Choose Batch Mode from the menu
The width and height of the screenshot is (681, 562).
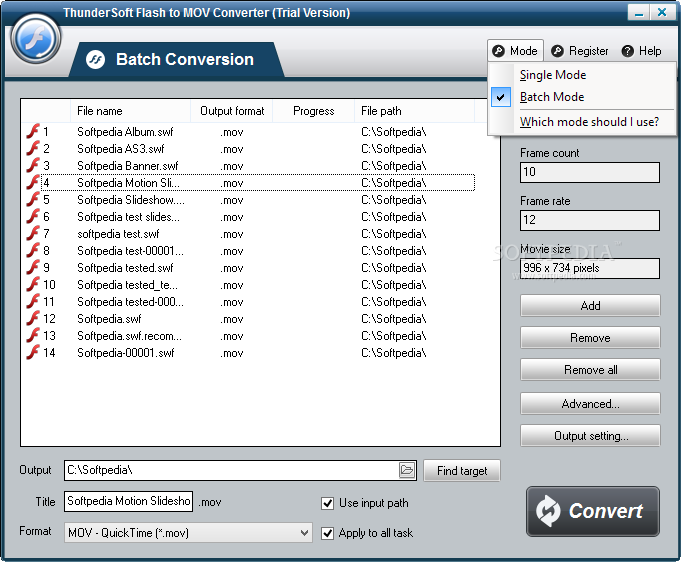552,97
